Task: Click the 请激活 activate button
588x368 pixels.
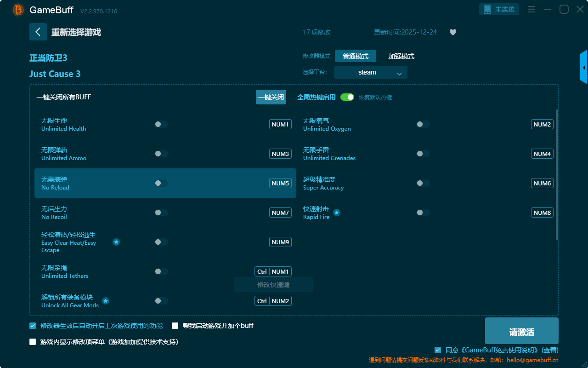Action: click(521, 331)
